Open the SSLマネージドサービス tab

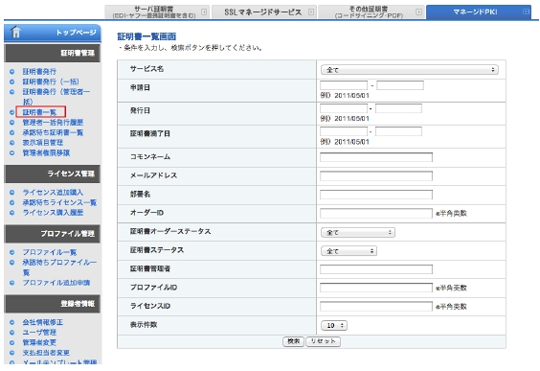point(264,12)
